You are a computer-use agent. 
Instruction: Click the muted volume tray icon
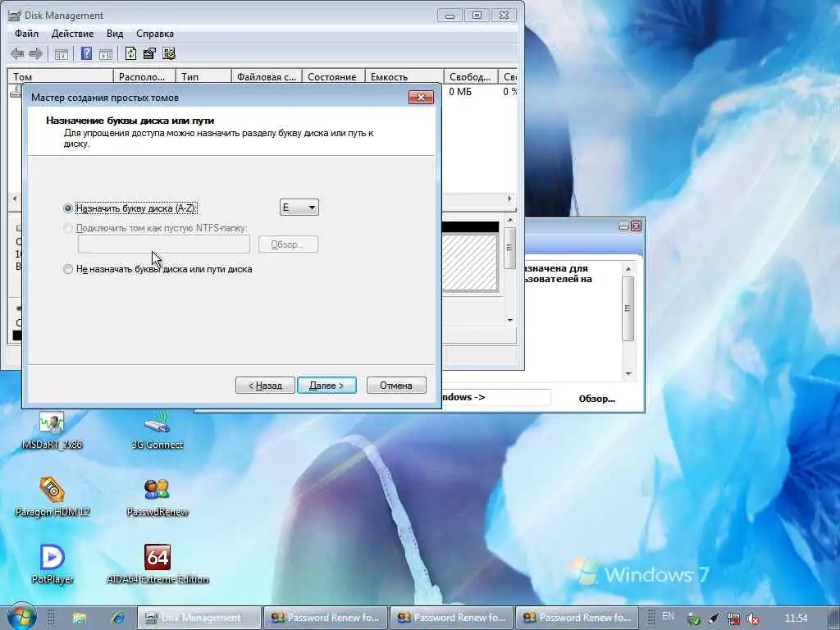pos(753,619)
